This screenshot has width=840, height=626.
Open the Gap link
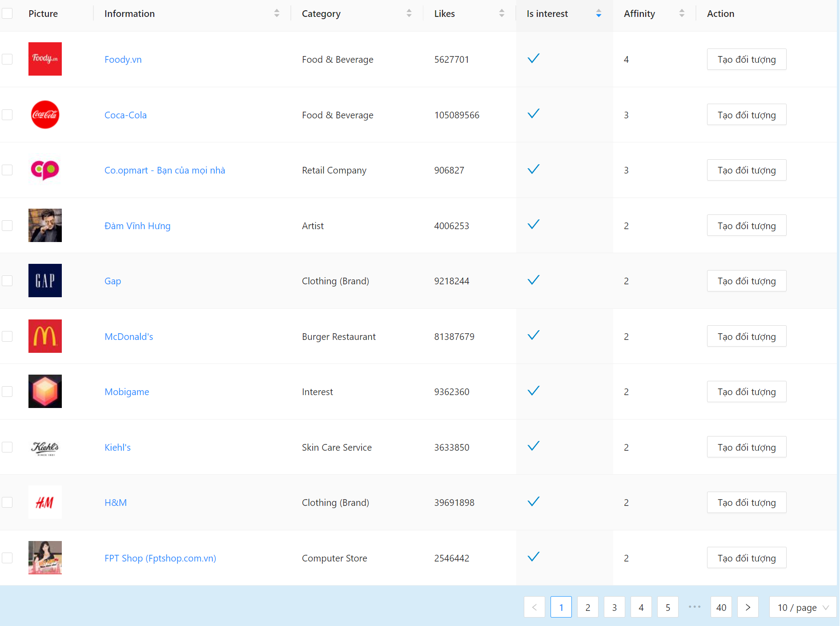(x=113, y=281)
